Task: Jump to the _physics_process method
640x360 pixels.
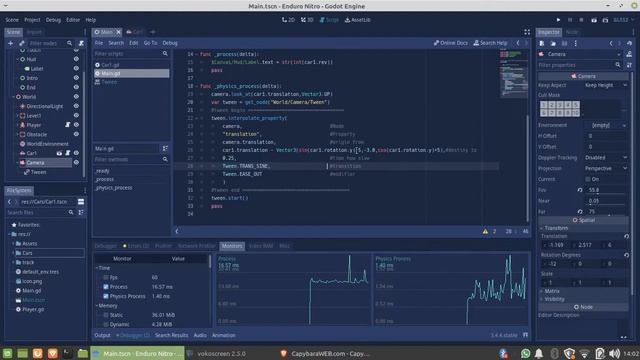Action: click(114, 188)
